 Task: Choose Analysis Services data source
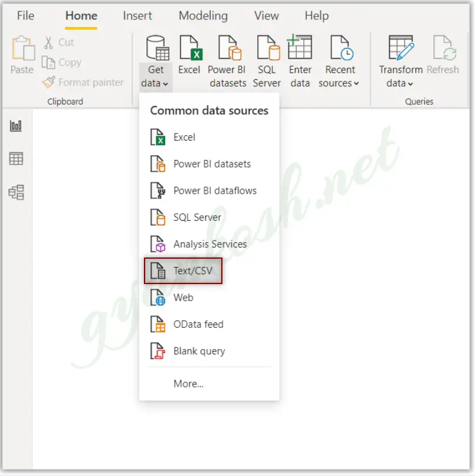coord(209,244)
